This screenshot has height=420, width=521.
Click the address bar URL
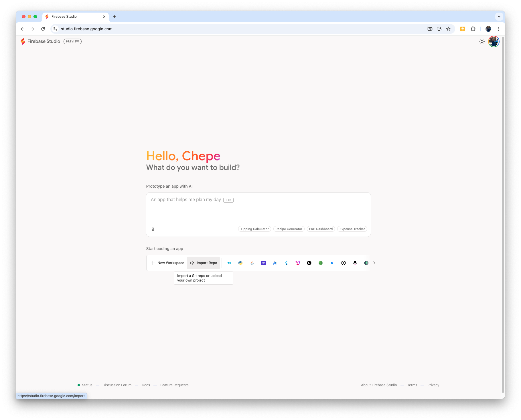(x=86, y=29)
